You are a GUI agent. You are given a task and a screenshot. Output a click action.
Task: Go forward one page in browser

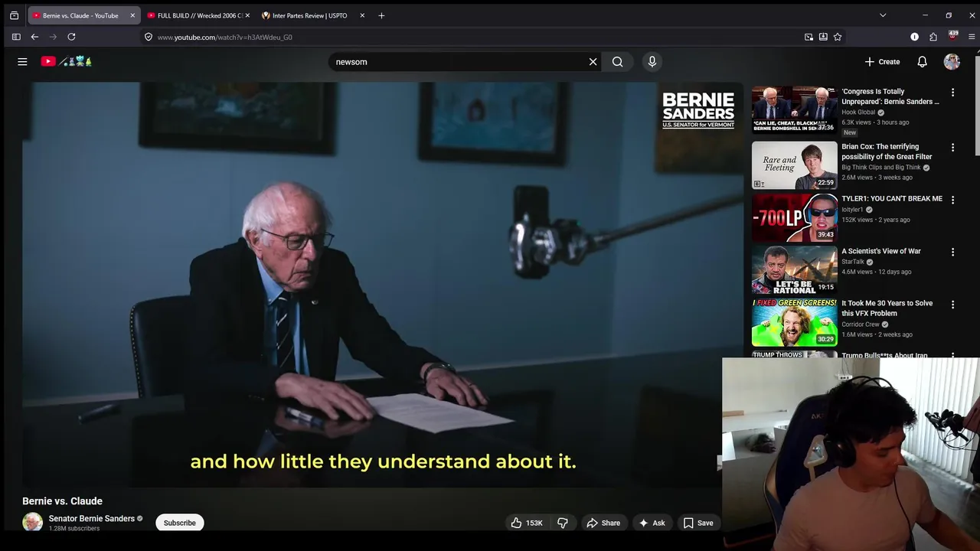tap(53, 37)
